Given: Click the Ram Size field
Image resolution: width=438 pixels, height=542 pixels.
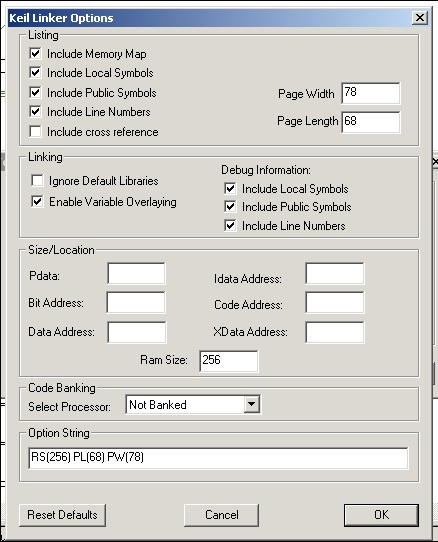Looking at the screenshot, I should 229,361.
